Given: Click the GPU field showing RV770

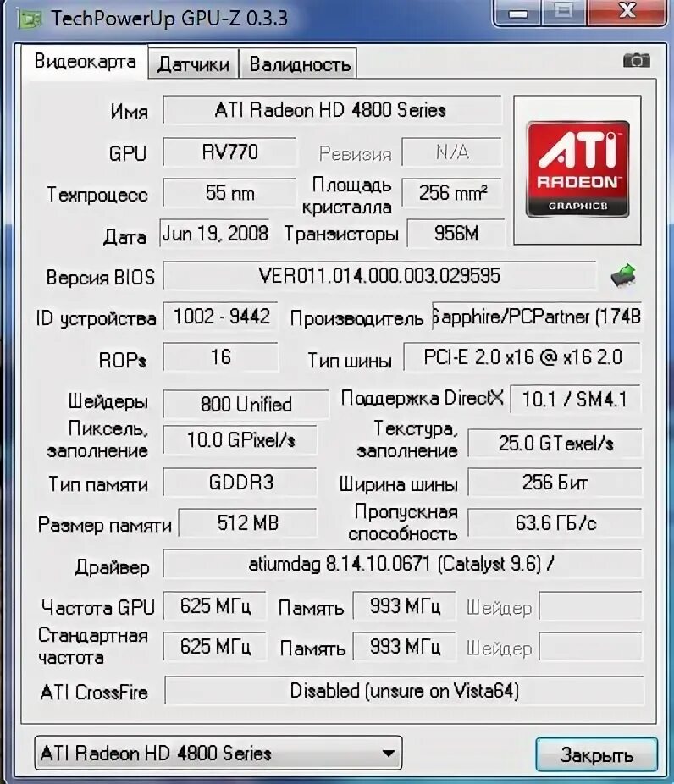Looking at the screenshot, I should 229,152.
